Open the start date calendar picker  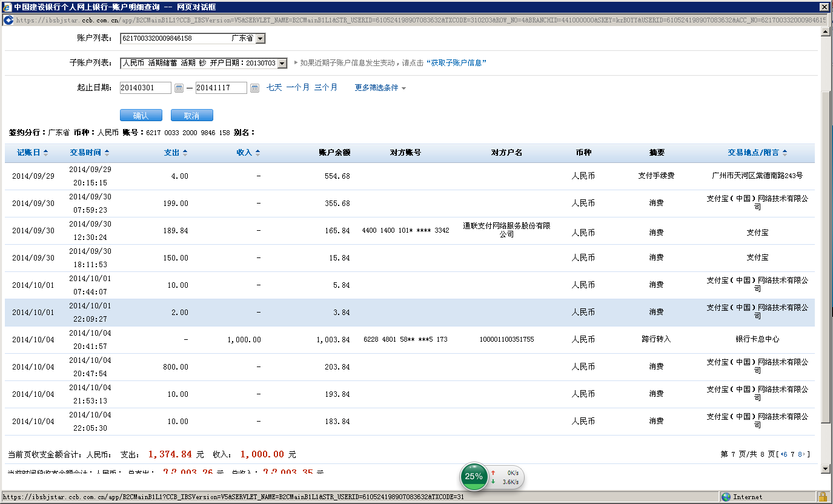[179, 88]
